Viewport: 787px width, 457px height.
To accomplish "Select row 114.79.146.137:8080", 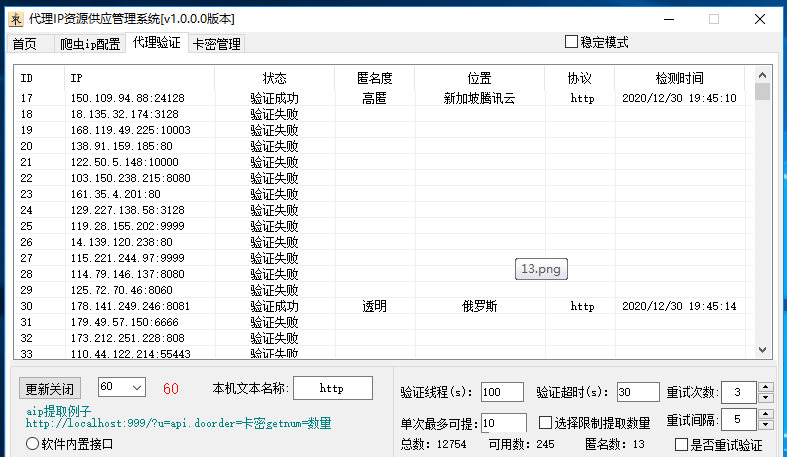I will [384, 274].
